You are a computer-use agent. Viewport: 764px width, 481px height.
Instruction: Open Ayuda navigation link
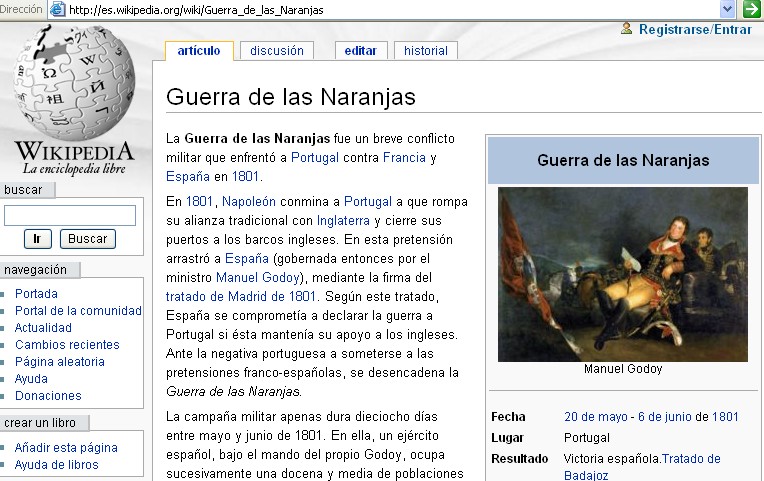coord(31,379)
